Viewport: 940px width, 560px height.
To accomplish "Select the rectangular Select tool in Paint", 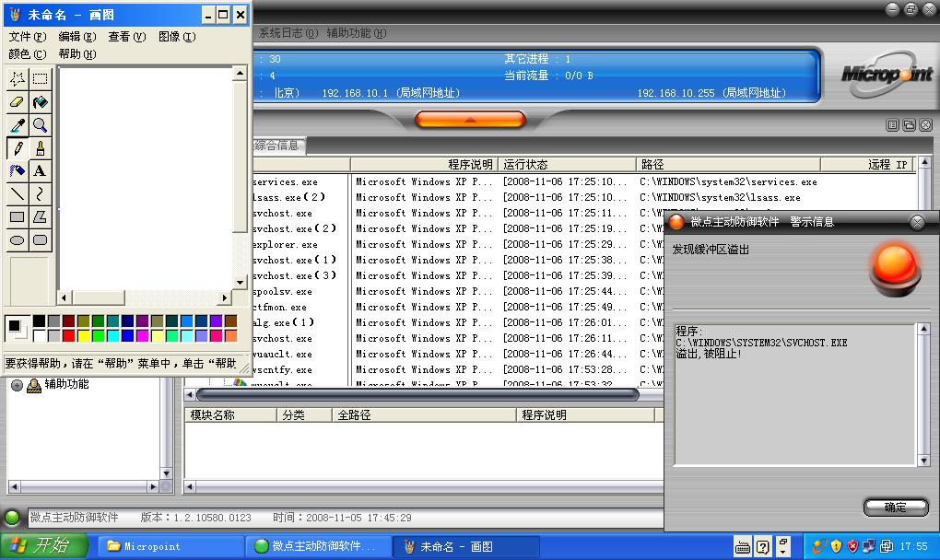I will coord(41,78).
